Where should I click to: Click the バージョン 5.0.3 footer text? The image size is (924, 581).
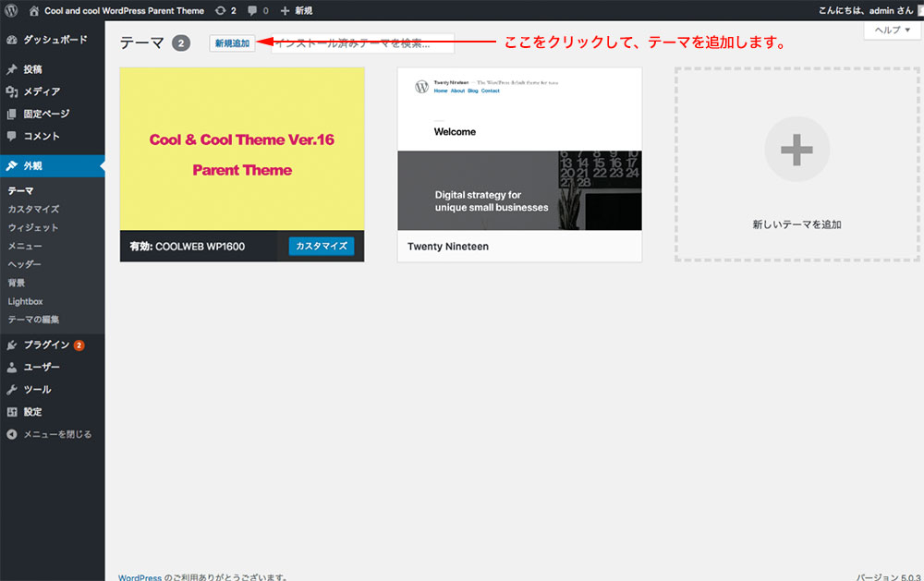click(x=889, y=577)
